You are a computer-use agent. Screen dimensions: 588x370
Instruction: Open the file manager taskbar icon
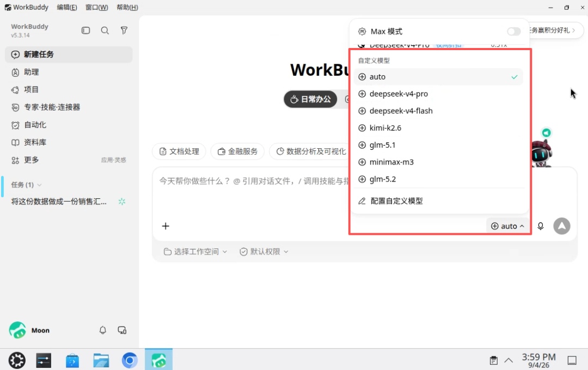[101, 361]
